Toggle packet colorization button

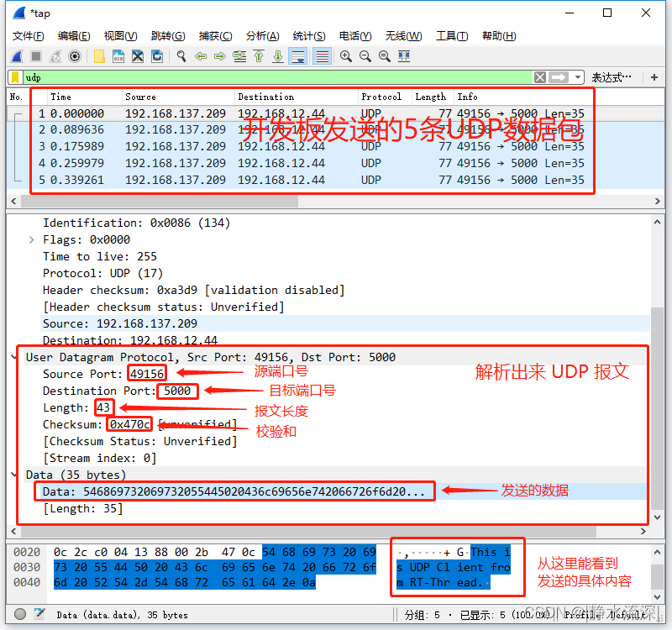point(321,56)
